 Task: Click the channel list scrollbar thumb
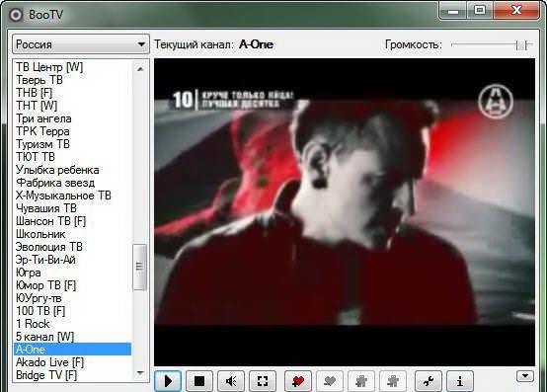click(140, 268)
